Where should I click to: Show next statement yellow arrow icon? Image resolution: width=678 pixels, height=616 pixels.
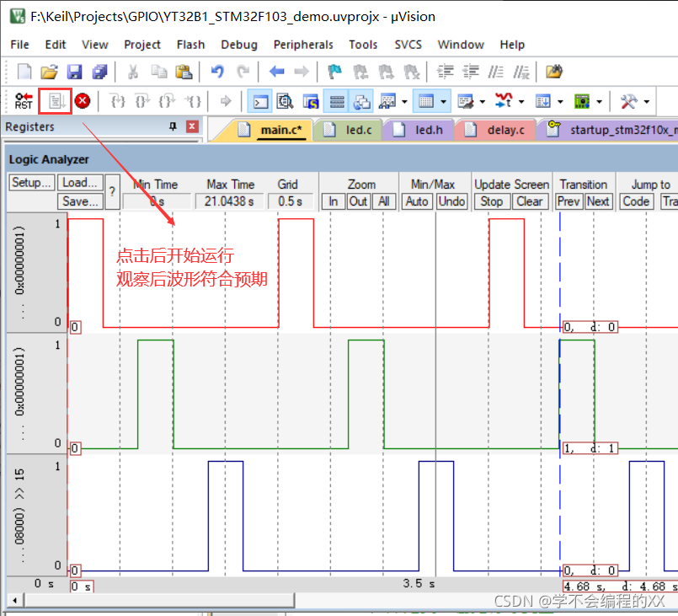tap(226, 101)
